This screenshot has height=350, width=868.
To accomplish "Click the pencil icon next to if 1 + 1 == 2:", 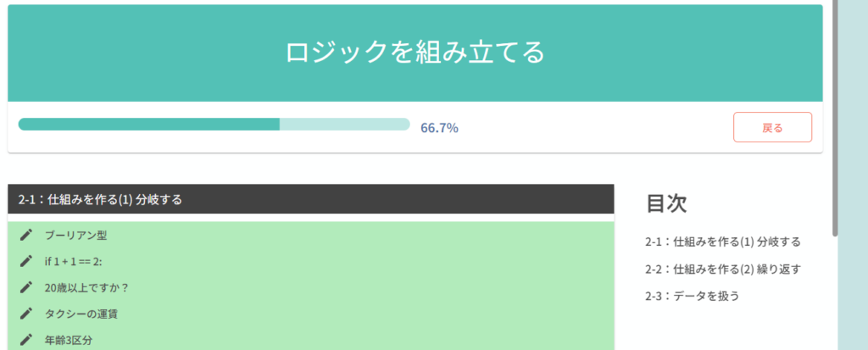I will [26, 261].
